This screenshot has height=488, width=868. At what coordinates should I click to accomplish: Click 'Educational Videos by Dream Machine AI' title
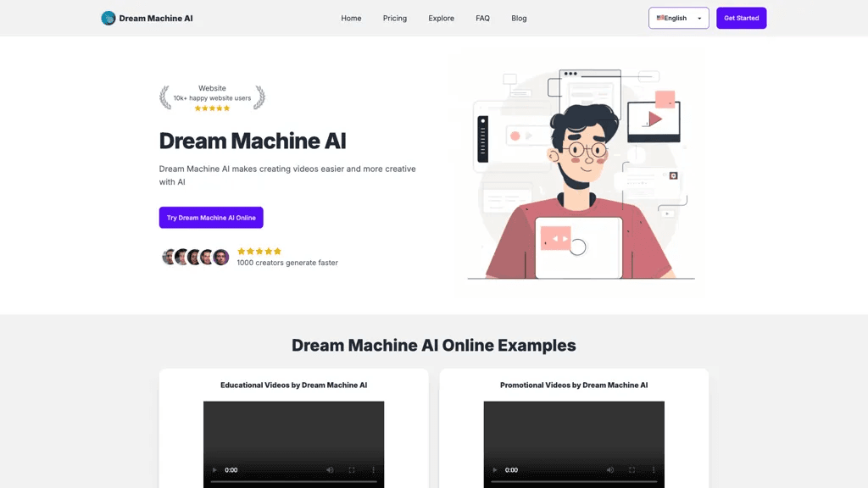[293, 385]
